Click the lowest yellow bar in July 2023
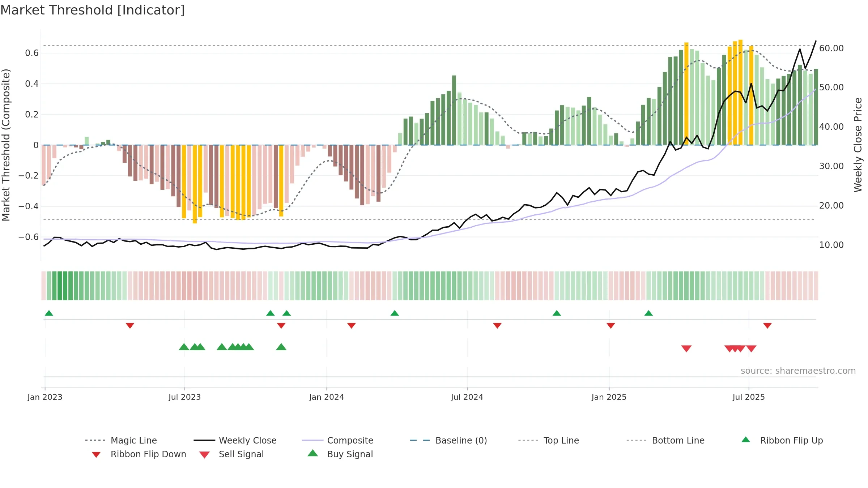The height and width of the screenshot is (488, 868). (x=195, y=184)
